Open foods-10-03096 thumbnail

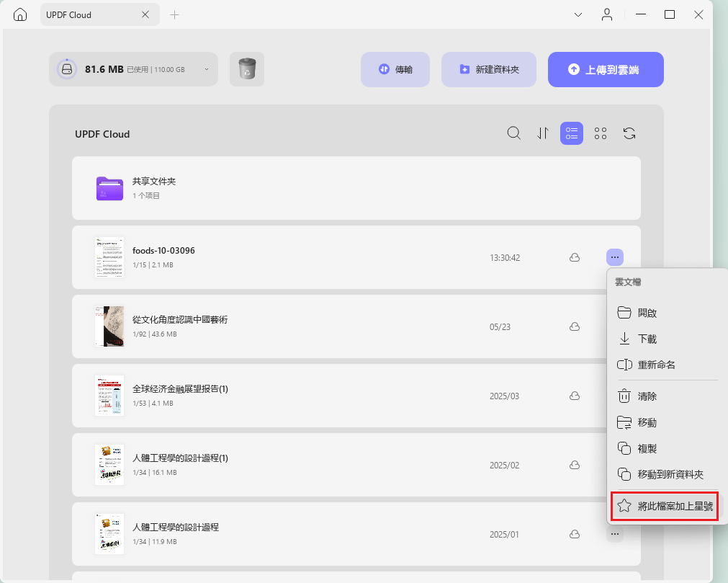pyautogui.click(x=109, y=257)
